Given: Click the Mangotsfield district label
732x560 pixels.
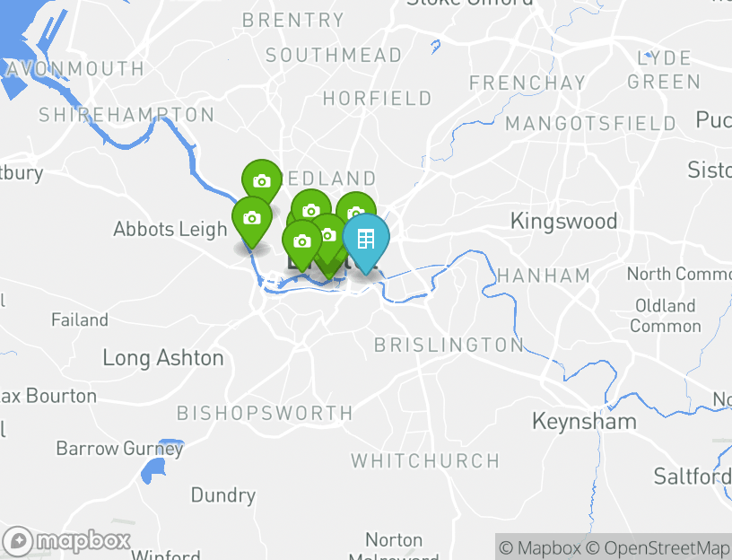Looking at the screenshot, I should click(x=590, y=124).
